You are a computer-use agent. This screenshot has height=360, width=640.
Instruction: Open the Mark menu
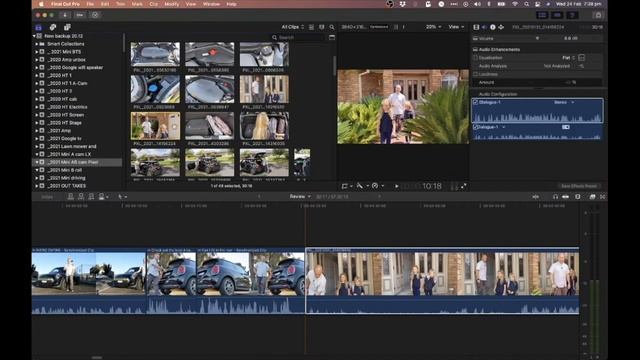click(x=137, y=4)
